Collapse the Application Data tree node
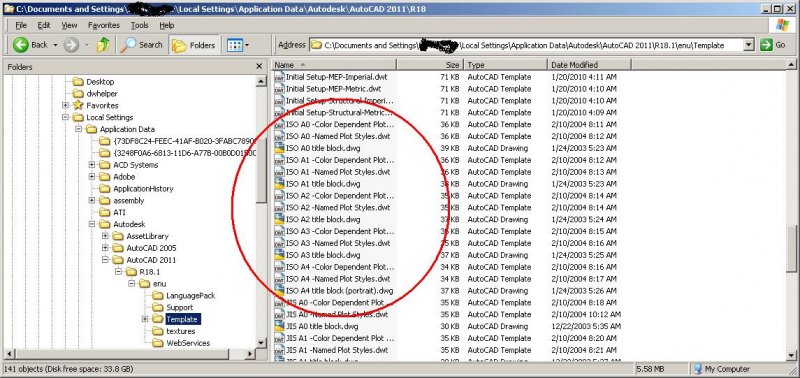This screenshot has height=378, width=800. (79, 129)
